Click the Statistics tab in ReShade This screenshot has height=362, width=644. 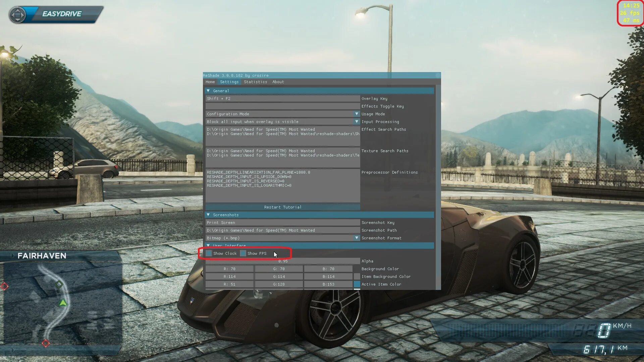(255, 82)
